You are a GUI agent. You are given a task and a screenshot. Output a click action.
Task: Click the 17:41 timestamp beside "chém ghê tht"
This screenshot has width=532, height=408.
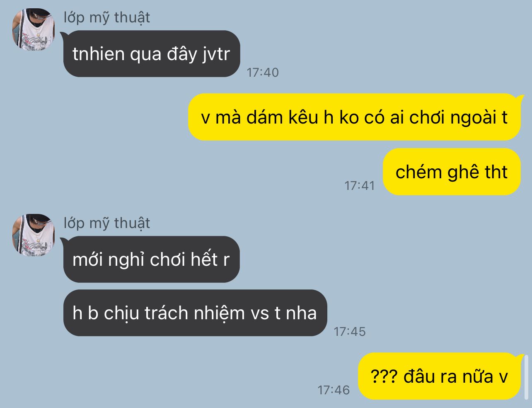coord(360,185)
